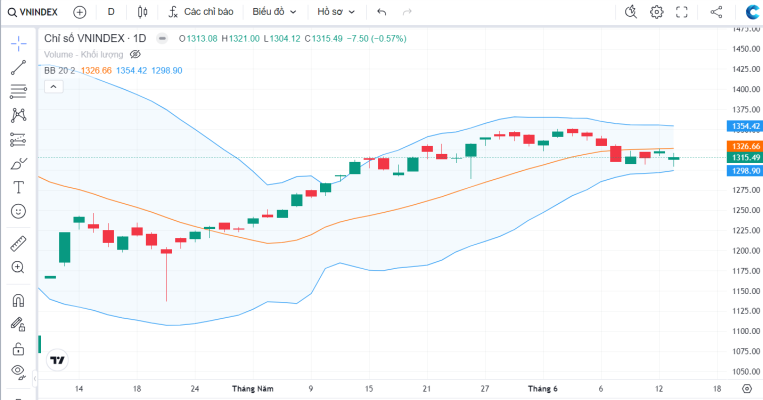Viewport: 763px width, 400px height.
Task: Open TradingView logo link
Action: 57,361
